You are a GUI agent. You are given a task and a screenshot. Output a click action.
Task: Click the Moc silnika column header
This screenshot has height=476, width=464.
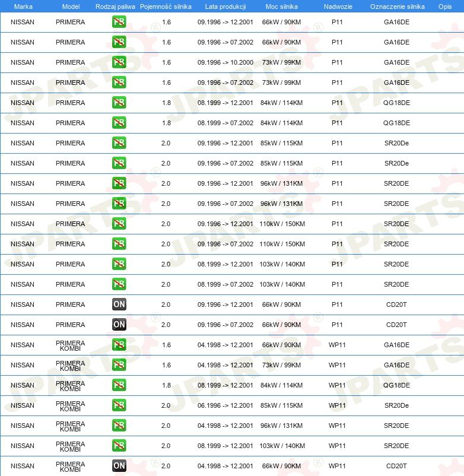[x=282, y=7]
